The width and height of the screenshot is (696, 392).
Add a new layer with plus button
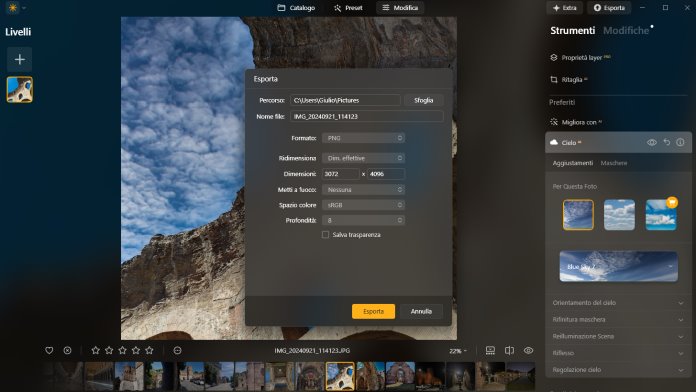pyautogui.click(x=20, y=59)
